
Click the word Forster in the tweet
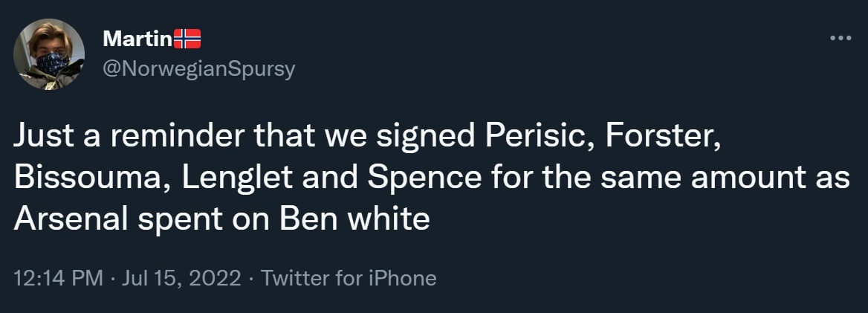(663, 139)
